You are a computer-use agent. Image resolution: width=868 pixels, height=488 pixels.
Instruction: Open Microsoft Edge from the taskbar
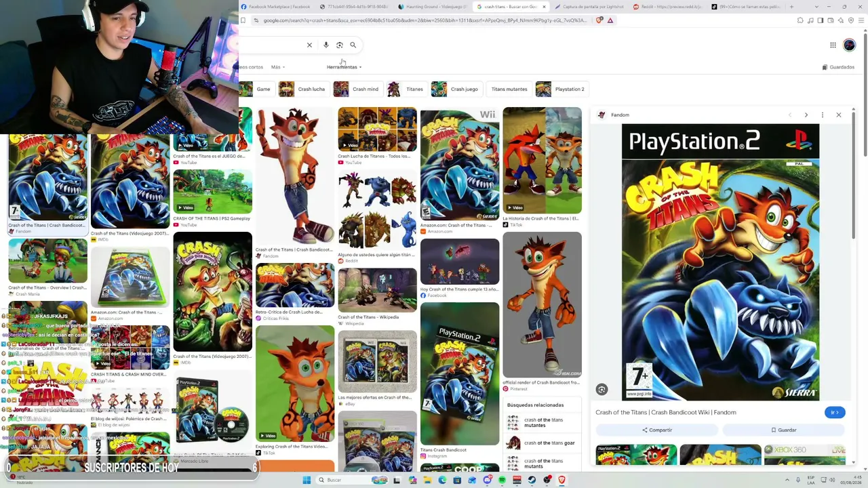[x=442, y=480]
